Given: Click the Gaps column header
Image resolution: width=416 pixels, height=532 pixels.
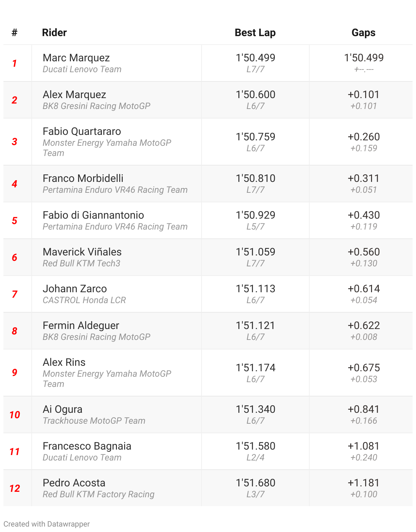Looking at the screenshot, I should pyautogui.click(x=363, y=33).
